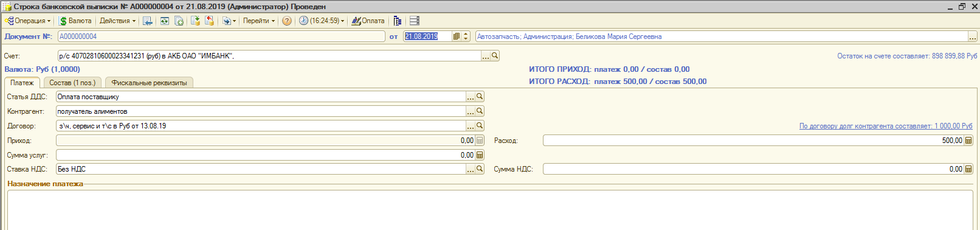Viewport: 980px width, 230px height.
Task: Click the Договор field
Action: click(261, 126)
